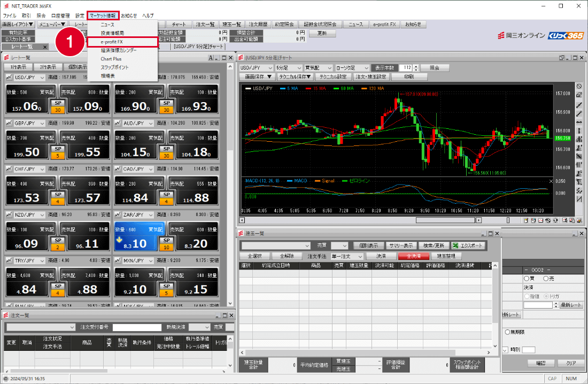Open mini chart icon beside NZD/JPY rate
The height and width of the screenshot is (384, 588).
coord(9,214)
